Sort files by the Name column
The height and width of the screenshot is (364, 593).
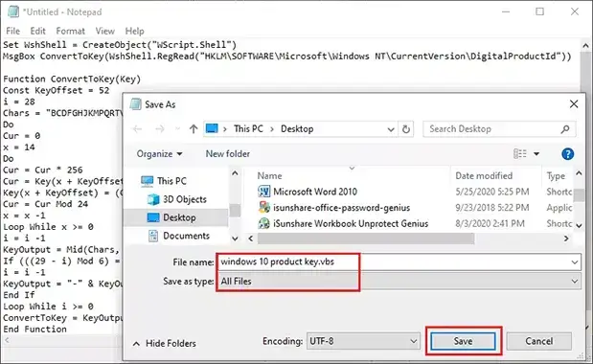point(269,175)
